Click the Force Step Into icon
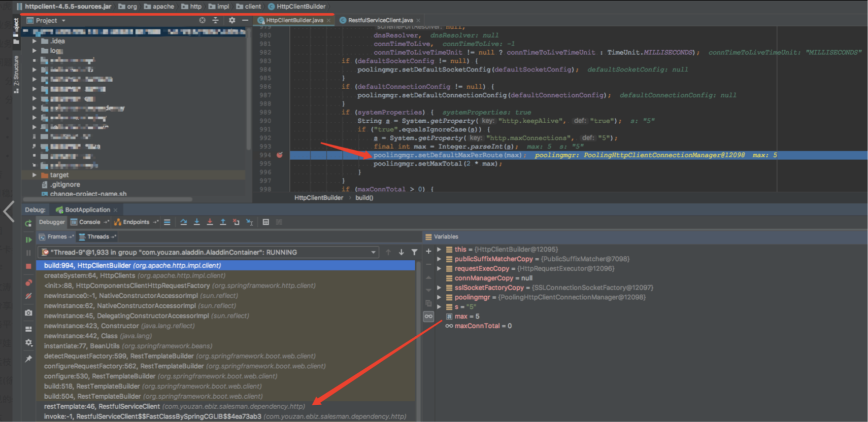Screen dimensions: 868x422 [210, 222]
